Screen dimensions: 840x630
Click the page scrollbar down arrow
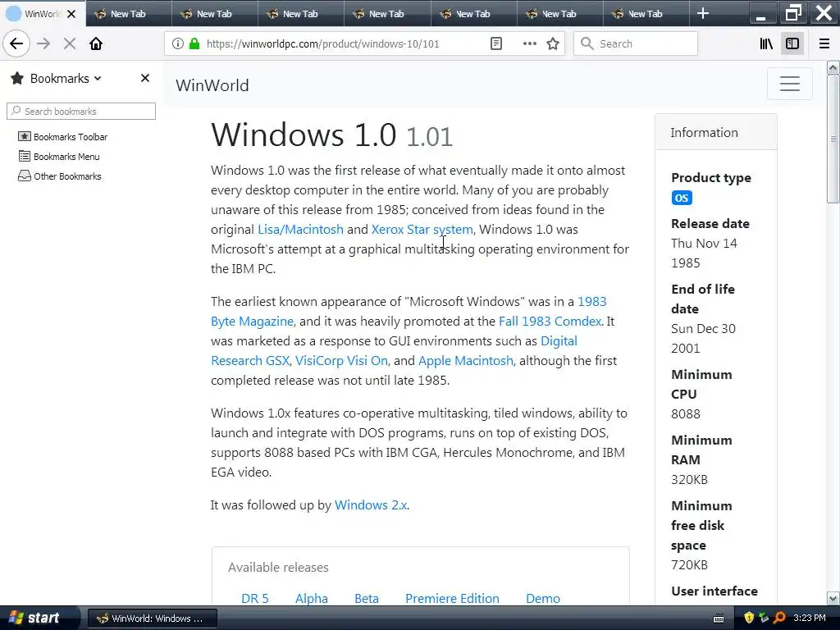(833, 598)
